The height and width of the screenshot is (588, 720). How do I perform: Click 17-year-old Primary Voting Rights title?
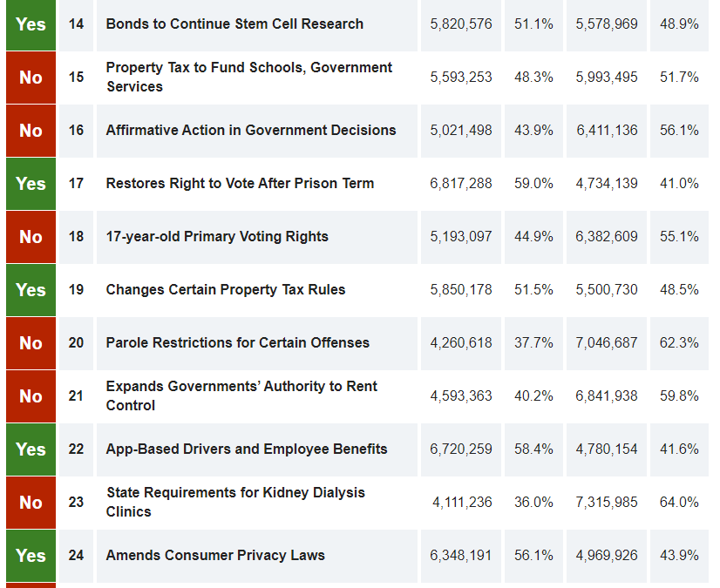point(217,237)
